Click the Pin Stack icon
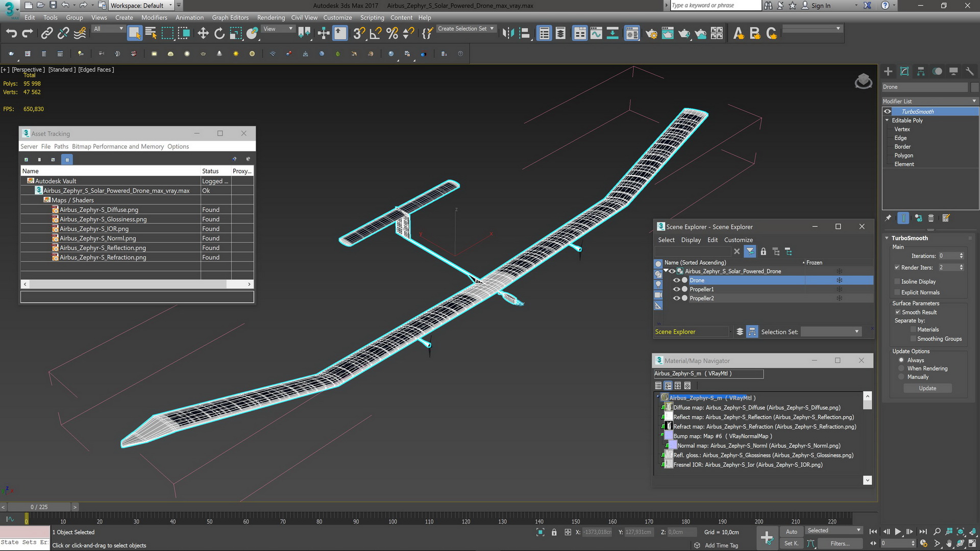Viewport: 980px width, 551px height. tap(888, 218)
